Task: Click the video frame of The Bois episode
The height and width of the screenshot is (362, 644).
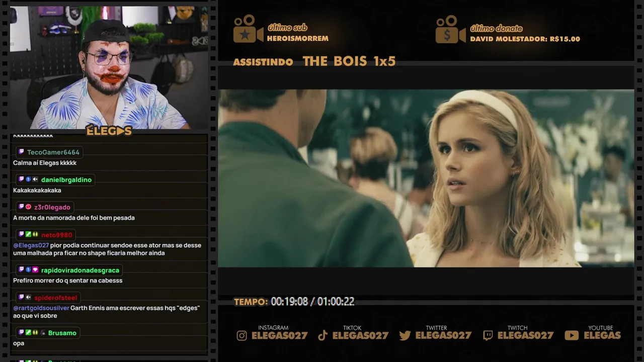Action: click(x=426, y=178)
